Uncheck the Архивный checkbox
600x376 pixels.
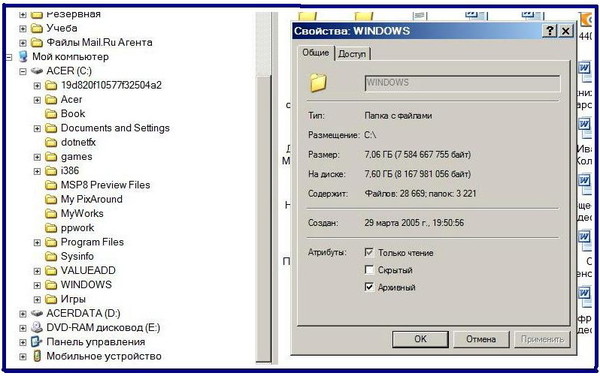[x=369, y=287]
